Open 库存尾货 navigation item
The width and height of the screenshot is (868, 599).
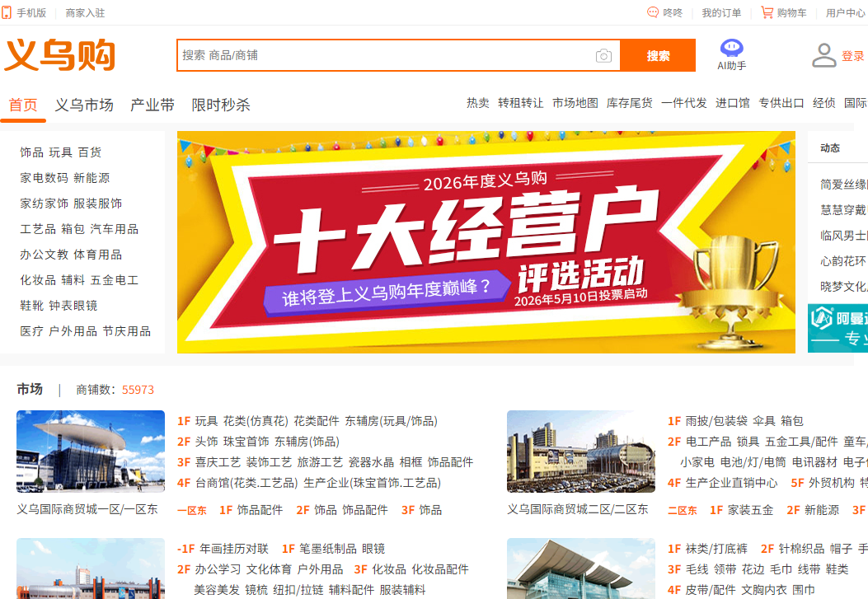click(630, 103)
